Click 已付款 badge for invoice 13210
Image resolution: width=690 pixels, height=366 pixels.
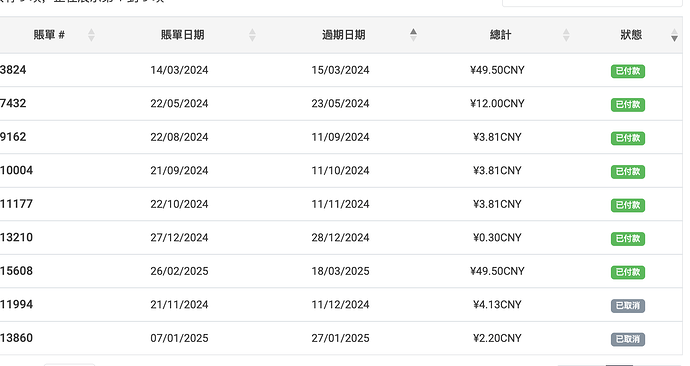point(628,238)
